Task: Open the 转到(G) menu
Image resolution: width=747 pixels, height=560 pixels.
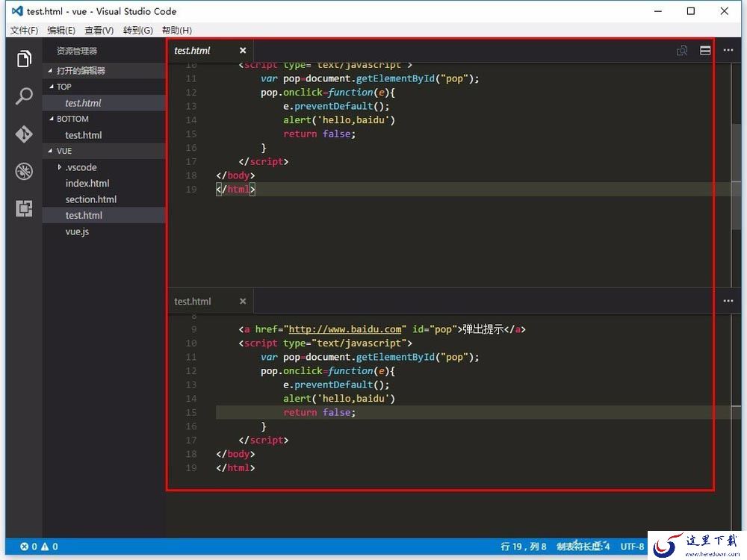Action: [x=137, y=31]
